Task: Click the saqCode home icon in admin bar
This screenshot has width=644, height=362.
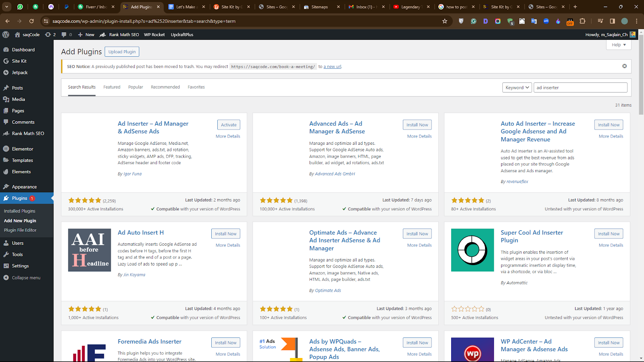Action: (x=17, y=35)
